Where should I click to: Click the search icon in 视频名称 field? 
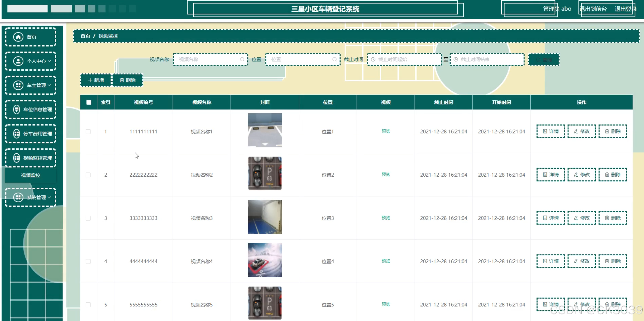tap(242, 59)
